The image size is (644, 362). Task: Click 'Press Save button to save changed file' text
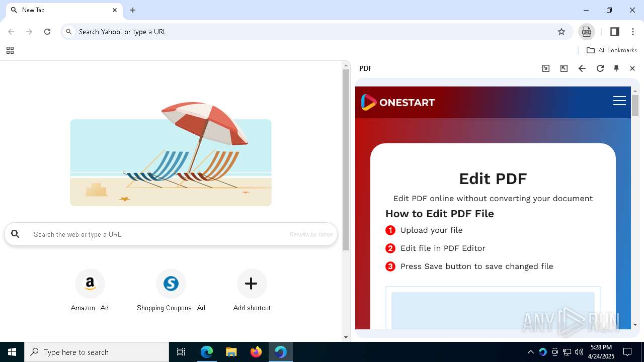[x=476, y=266]
